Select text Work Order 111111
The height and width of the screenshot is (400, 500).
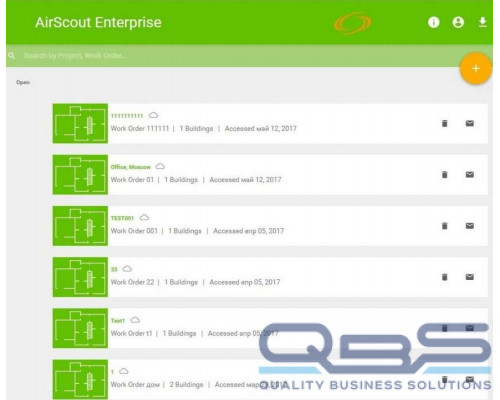[x=140, y=129]
